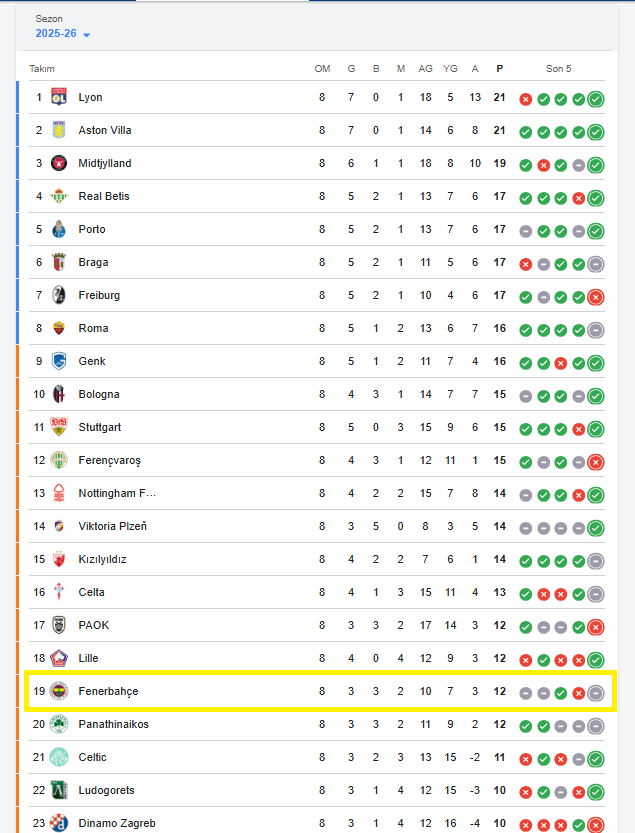Screen dimensions: 635x833
Task: Click the Porto club crest
Action: pos(59,229)
